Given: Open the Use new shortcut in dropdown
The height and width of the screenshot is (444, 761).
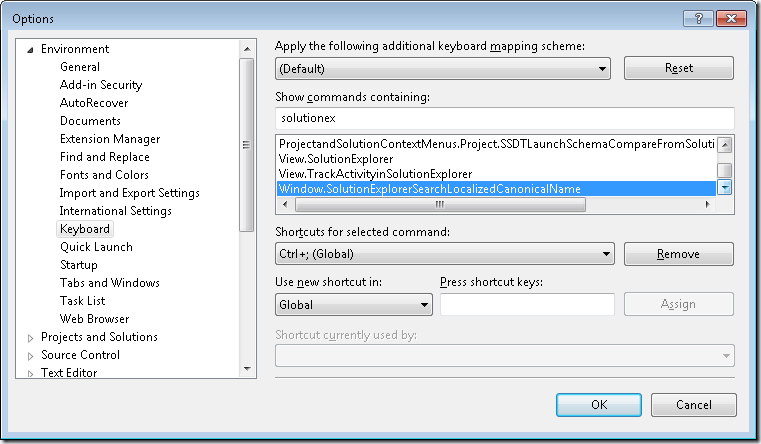Looking at the screenshot, I should pyautogui.click(x=354, y=305).
